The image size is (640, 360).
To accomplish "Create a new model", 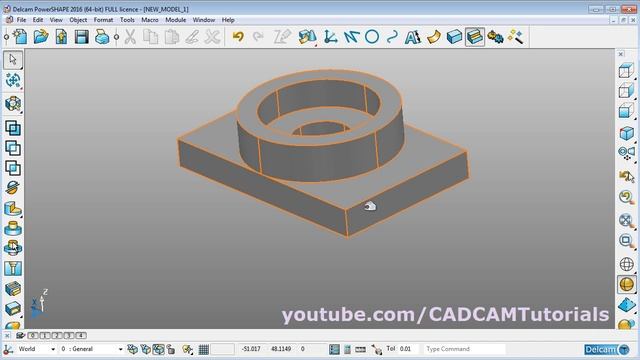I will point(20,37).
